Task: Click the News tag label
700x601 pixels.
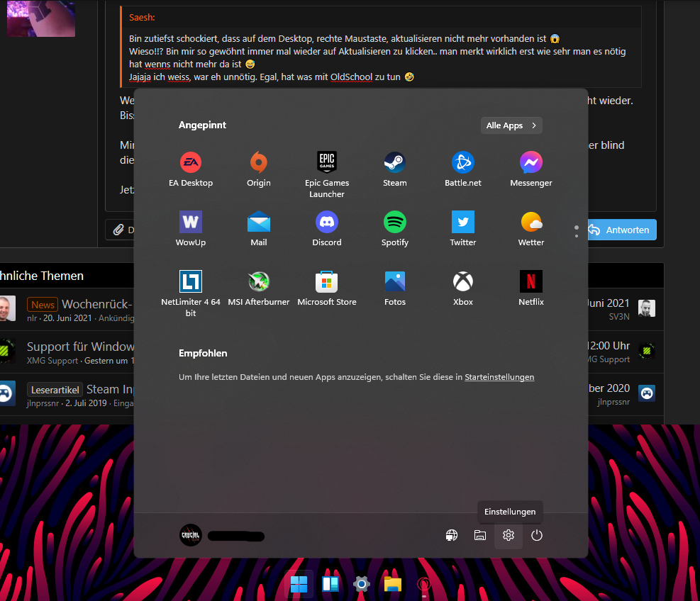Action: coord(43,305)
